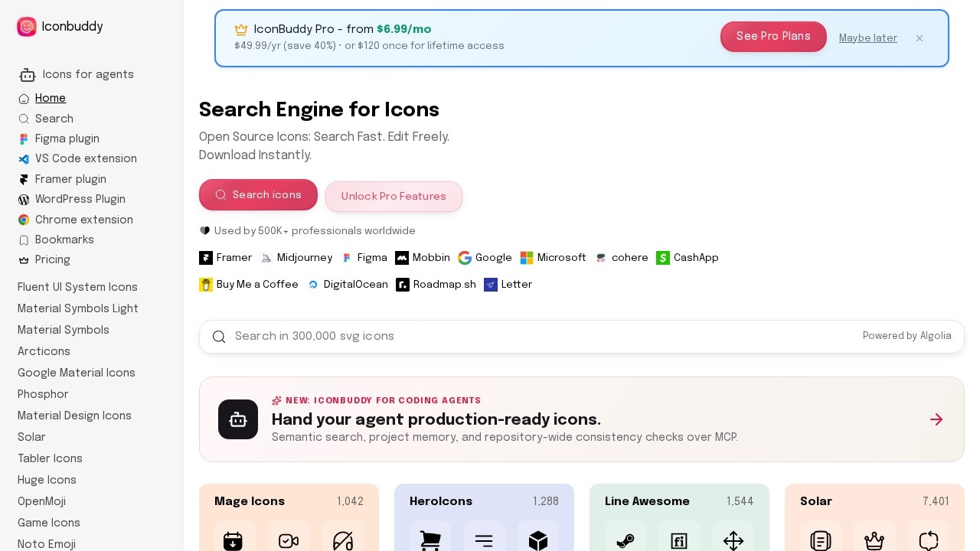The width and height of the screenshot is (980, 551).
Task: Click the Iconbuddy logo icon
Action: pos(27,27)
